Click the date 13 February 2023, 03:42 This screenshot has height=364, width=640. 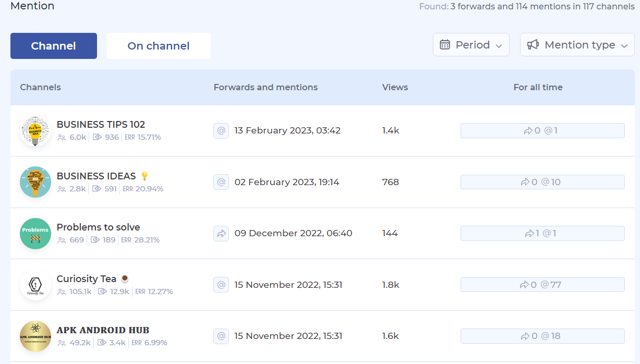[287, 130]
